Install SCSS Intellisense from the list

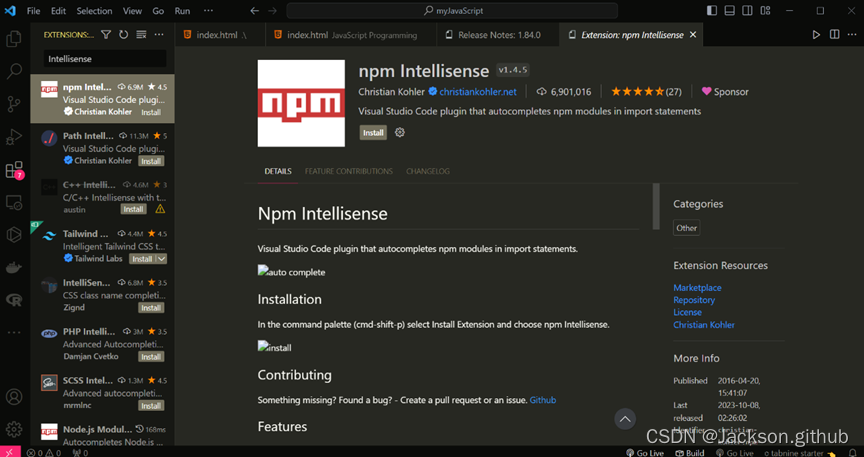151,406
